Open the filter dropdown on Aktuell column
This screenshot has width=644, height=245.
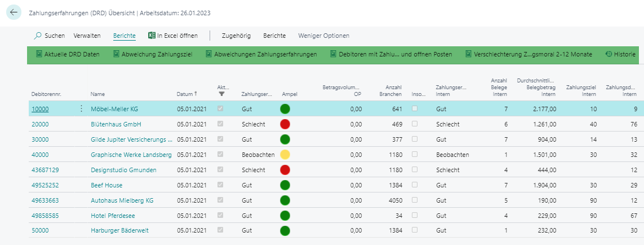(x=221, y=94)
